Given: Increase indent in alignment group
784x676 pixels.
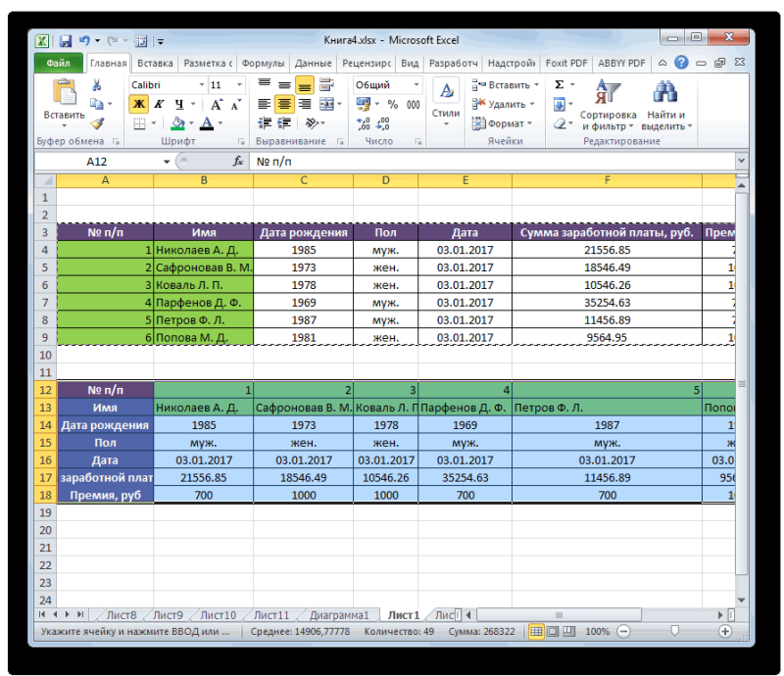Looking at the screenshot, I should [284, 123].
